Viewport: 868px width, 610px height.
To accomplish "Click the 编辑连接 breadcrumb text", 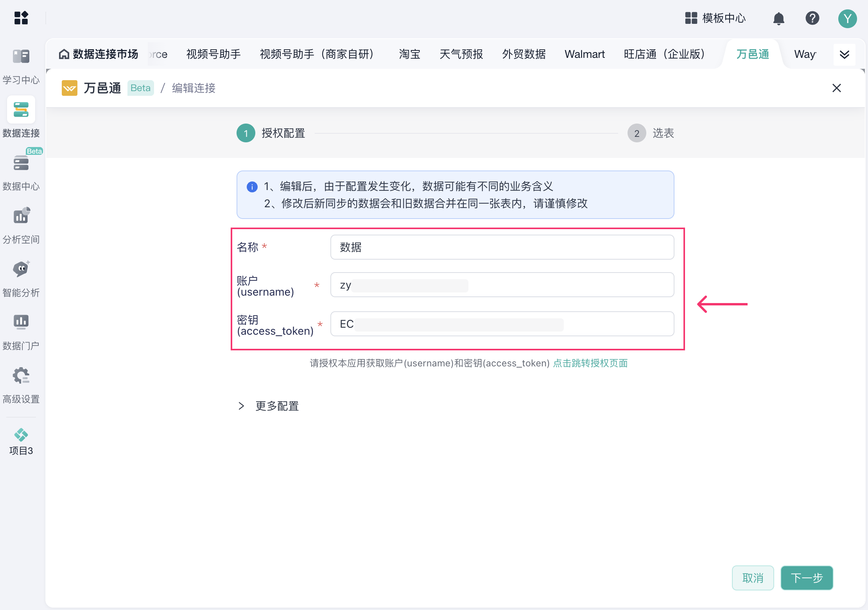I will [x=194, y=88].
